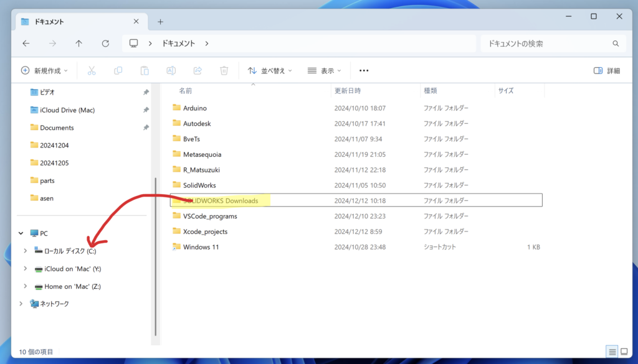Click the delete trash icon
The width and height of the screenshot is (638, 364).
pos(224,71)
